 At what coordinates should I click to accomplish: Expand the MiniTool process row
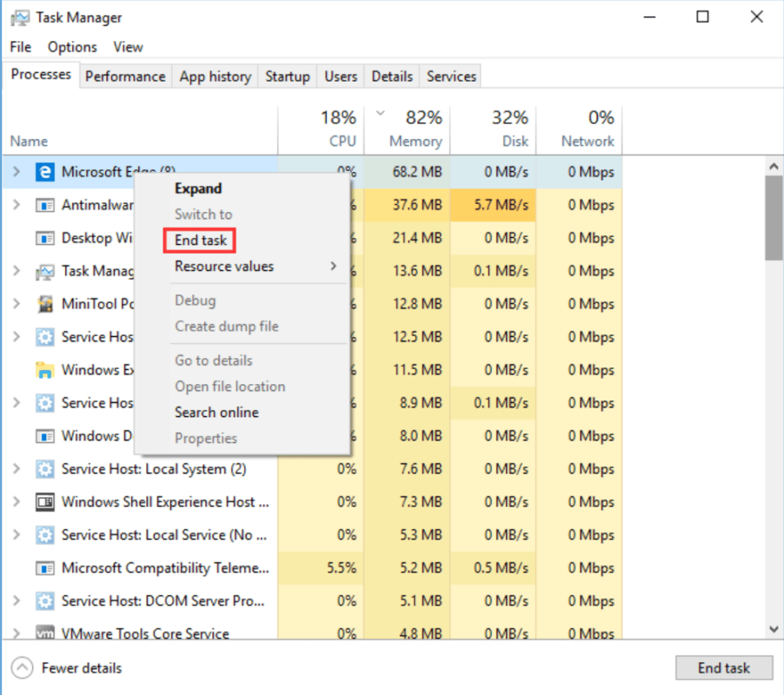(x=17, y=304)
